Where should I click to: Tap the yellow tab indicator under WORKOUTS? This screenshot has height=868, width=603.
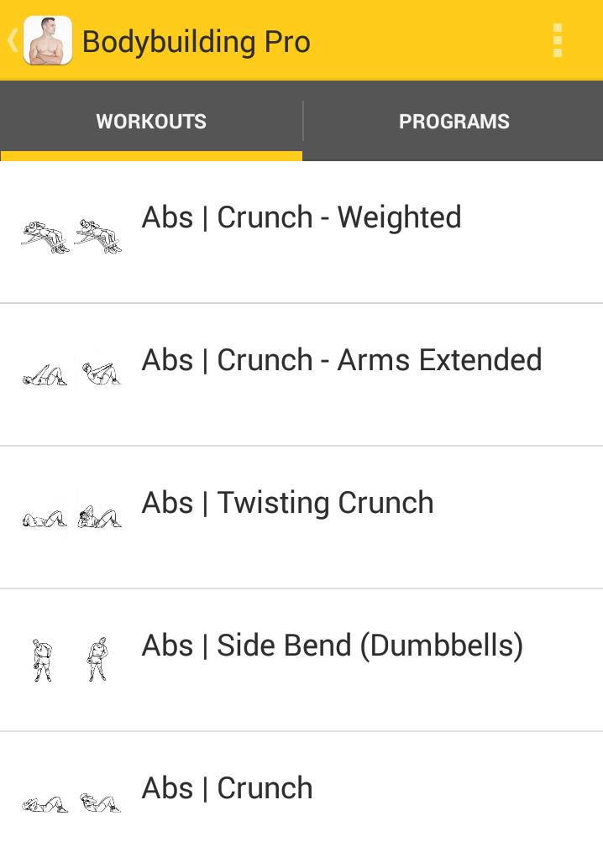tap(151, 156)
